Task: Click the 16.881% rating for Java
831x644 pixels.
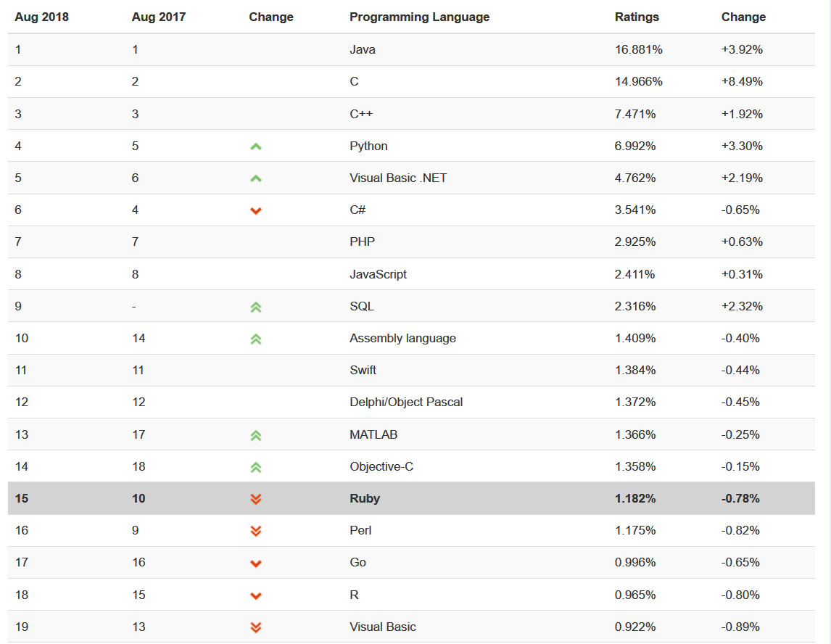Action: click(638, 50)
